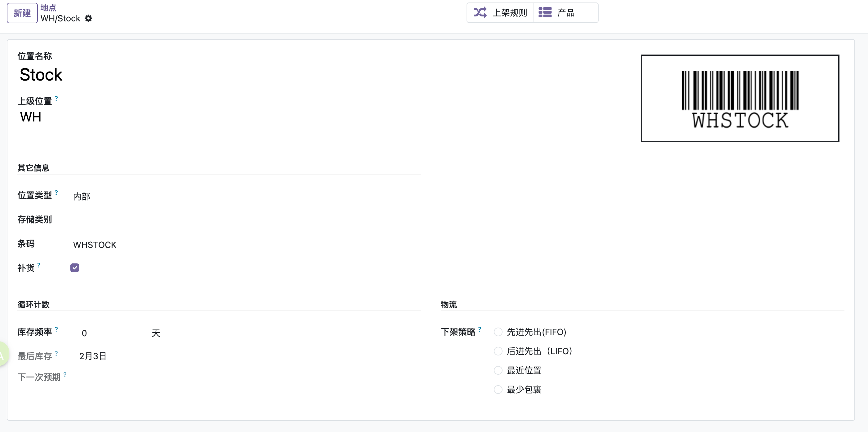
Task: Toggle the 补货 checkbox
Action: pos(75,268)
